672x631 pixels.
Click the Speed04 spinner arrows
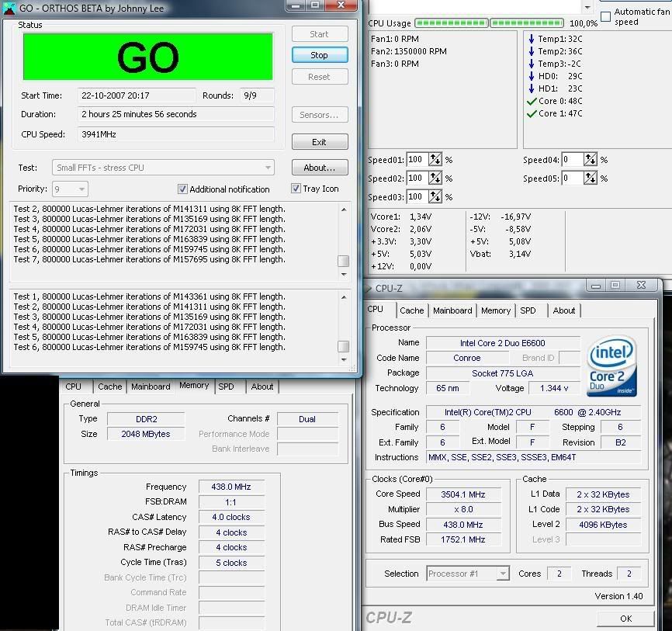[x=591, y=159]
